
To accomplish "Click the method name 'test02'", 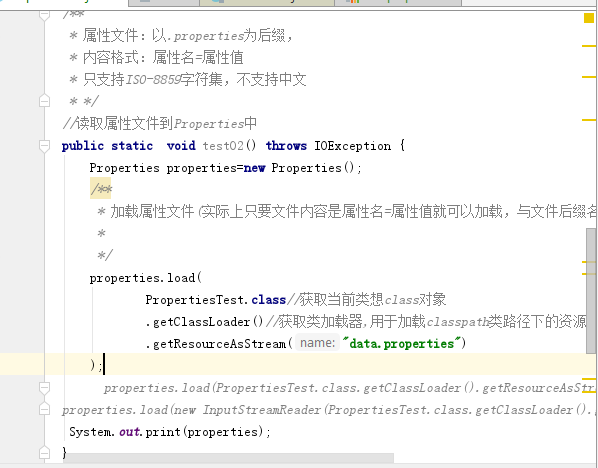I will point(223,146).
